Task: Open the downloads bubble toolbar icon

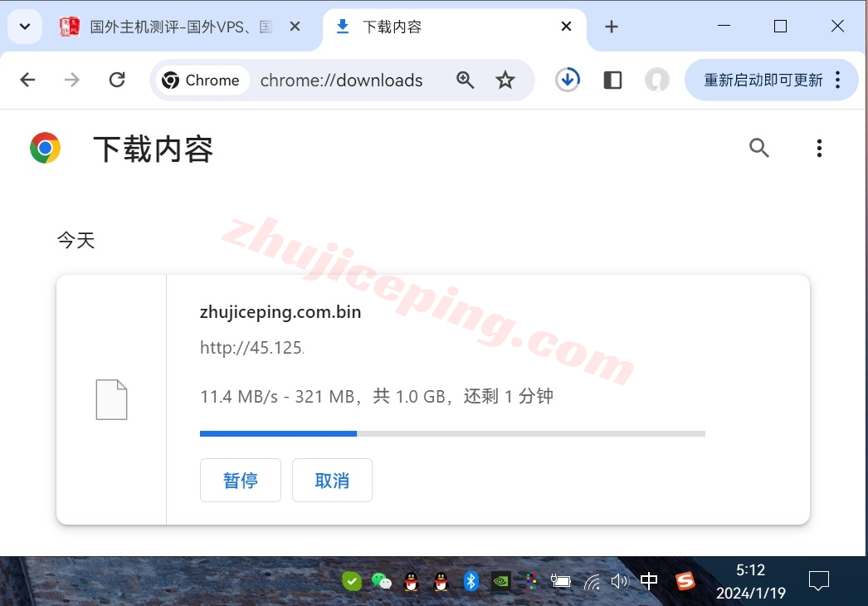Action: point(568,80)
